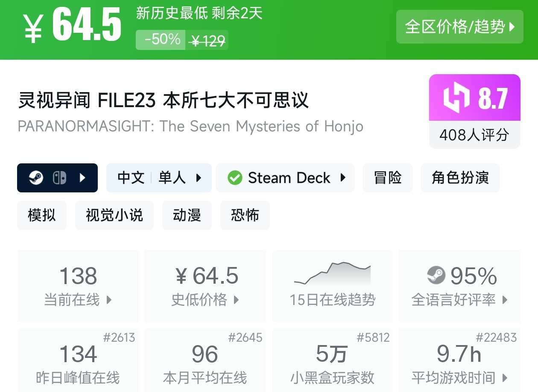Click the -50% discount badge
The image size is (538, 392).
point(161,40)
